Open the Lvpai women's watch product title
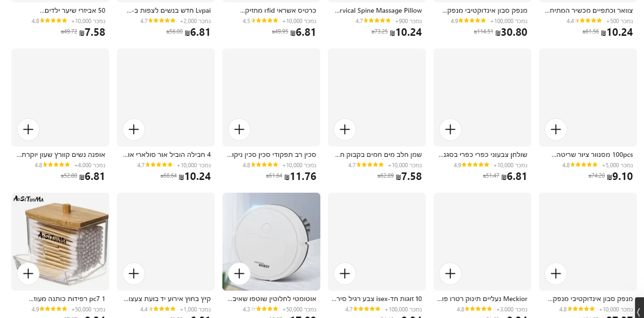 pyautogui.click(x=169, y=10)
